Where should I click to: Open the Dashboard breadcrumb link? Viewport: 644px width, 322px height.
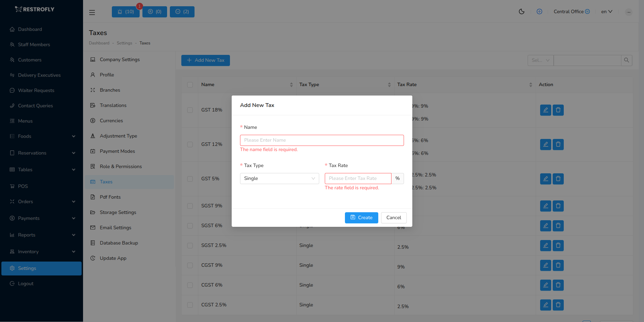pyautogui.click(x=99, y=43)
